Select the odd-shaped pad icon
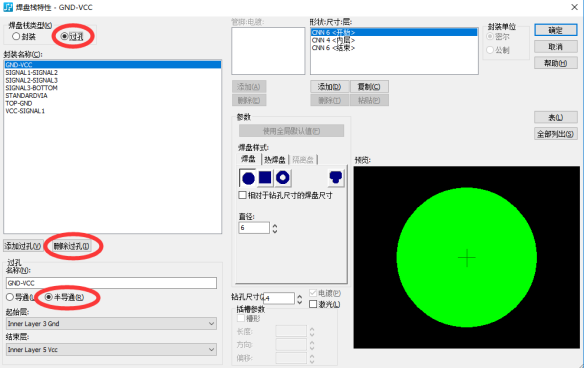This screenshot has height=368, width=585. (335, 178)
